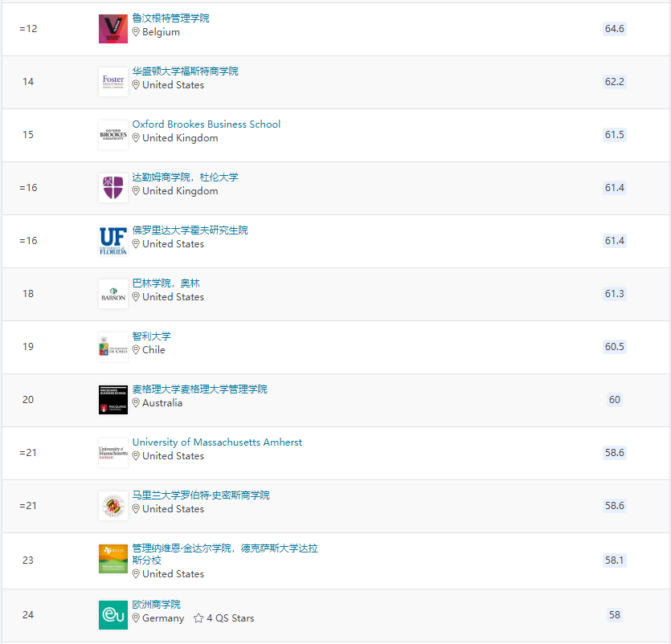Open Oxford Brookes Business School link
This screenshot has width=671, height=644.
[x=207, y=124]
